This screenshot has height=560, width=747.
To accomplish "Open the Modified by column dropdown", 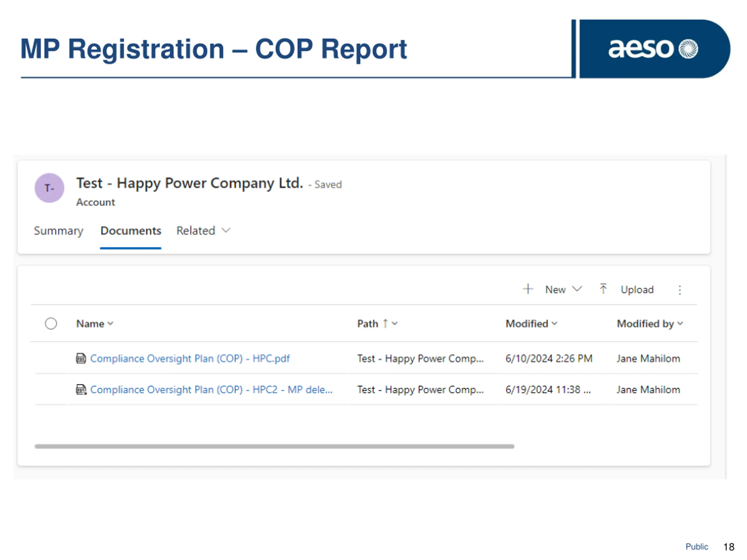I will tap(680, 323).
